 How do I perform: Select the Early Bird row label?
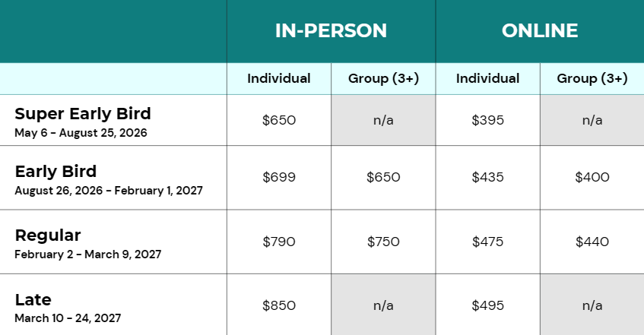click(56, 172)
